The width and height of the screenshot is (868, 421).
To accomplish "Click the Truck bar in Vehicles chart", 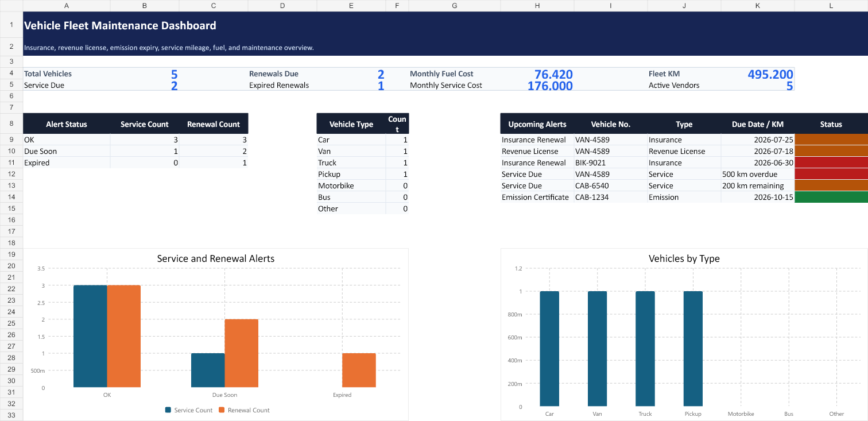I will pos(645,349).
